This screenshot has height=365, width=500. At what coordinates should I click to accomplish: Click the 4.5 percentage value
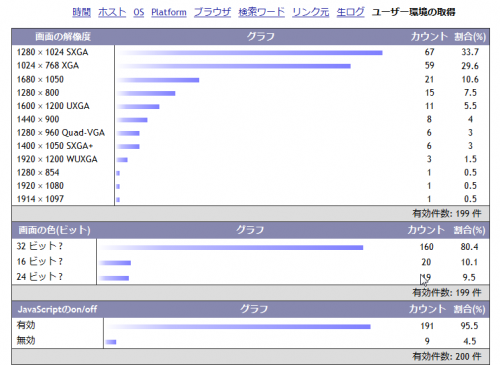tap(470, 341)
